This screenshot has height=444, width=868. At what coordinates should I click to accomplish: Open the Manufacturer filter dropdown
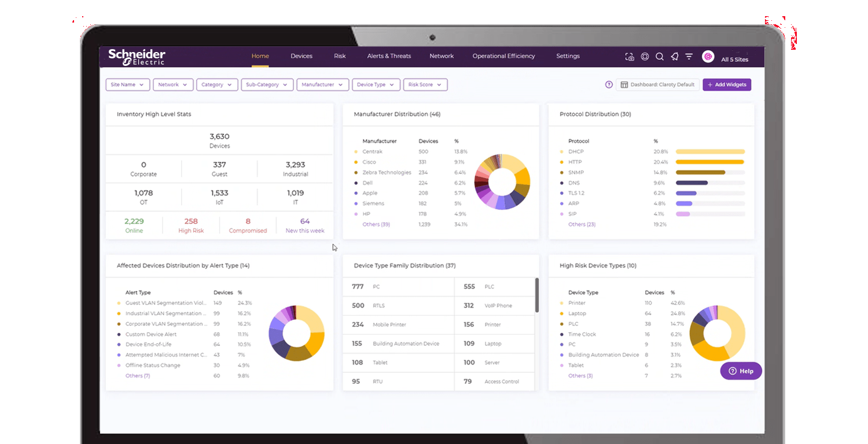(322, 84)
